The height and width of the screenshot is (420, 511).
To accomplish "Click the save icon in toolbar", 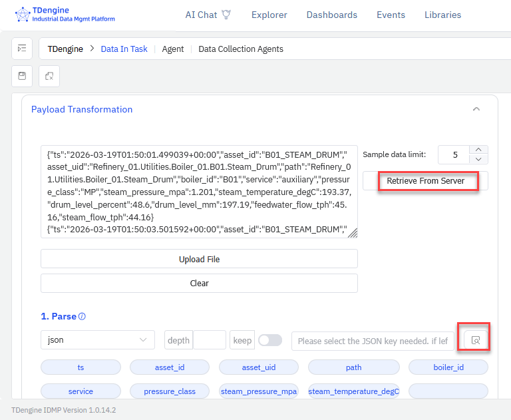I will pos(22,76).
